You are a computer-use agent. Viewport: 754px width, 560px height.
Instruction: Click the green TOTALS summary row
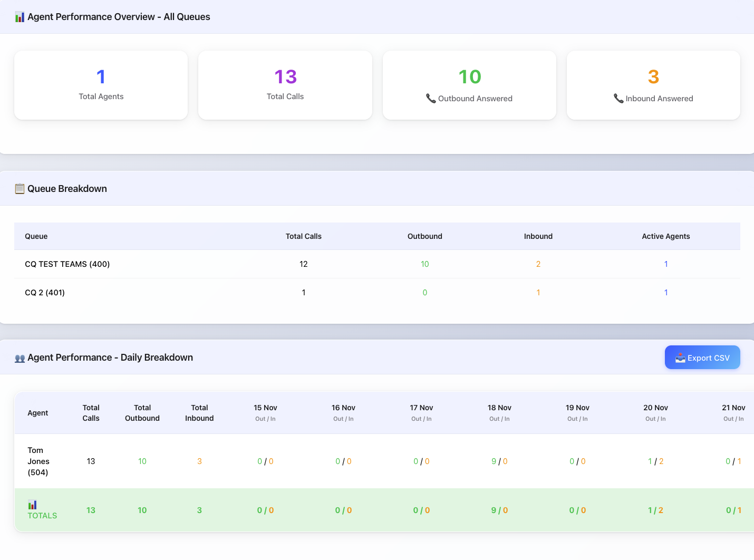[x=369, y=510]
